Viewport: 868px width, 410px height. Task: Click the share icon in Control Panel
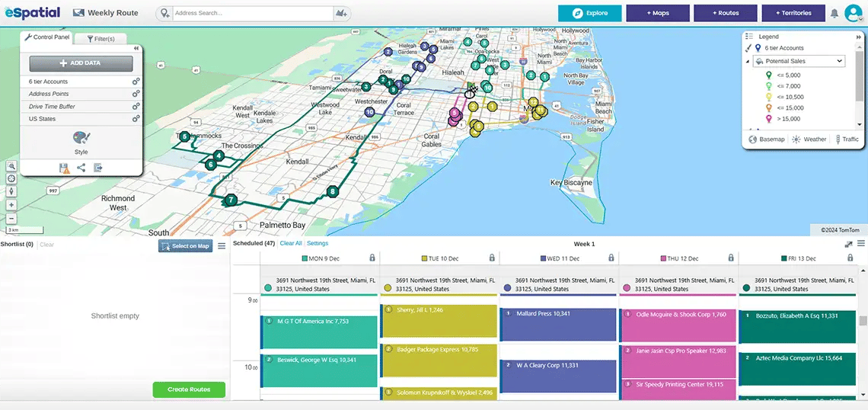pos(81,168)
